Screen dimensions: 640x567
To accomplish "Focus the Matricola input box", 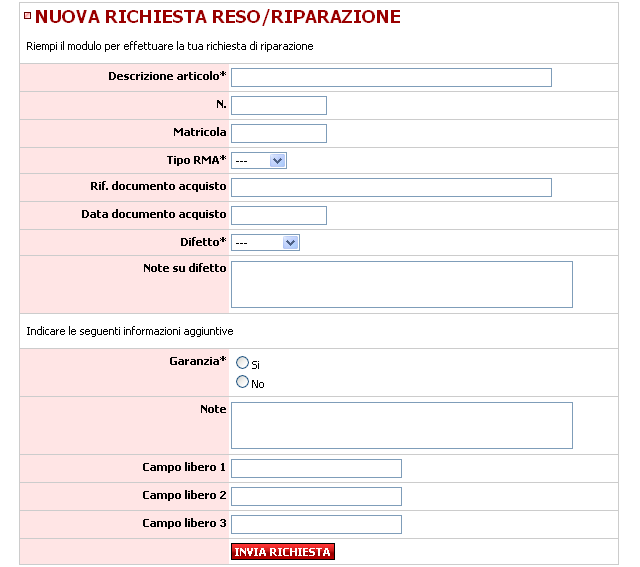I will 279,133.
